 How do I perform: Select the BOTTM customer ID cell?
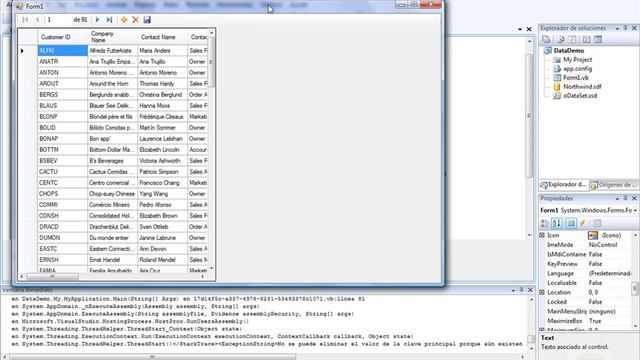62,150
